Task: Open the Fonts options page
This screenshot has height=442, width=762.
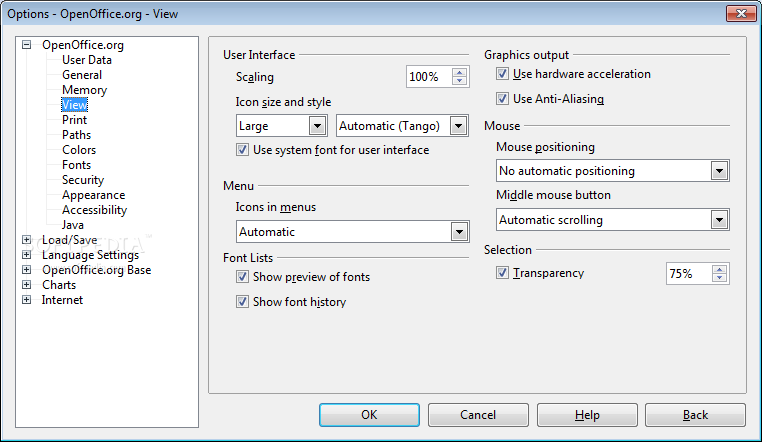Action: tap(76, 165)
